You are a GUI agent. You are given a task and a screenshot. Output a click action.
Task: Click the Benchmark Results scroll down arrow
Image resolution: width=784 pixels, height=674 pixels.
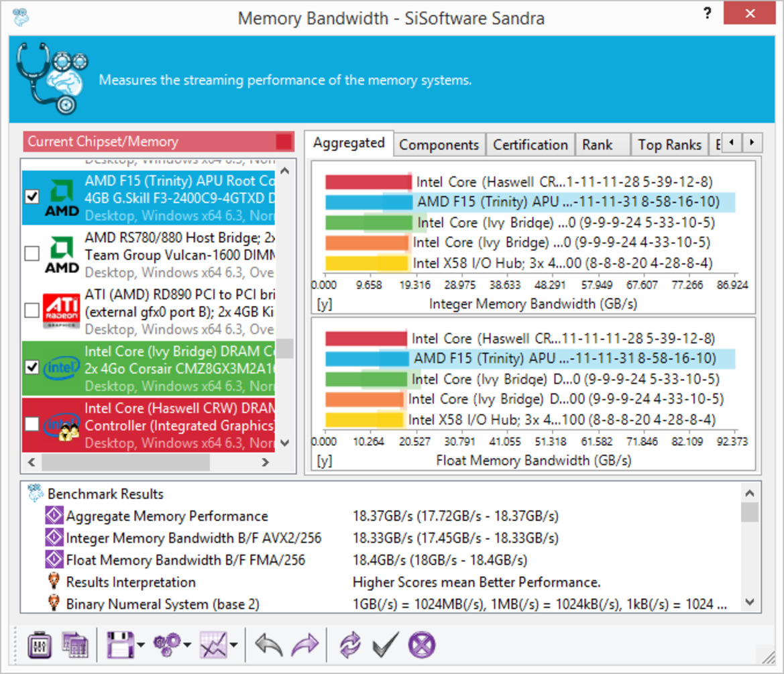tap(750, 602)
